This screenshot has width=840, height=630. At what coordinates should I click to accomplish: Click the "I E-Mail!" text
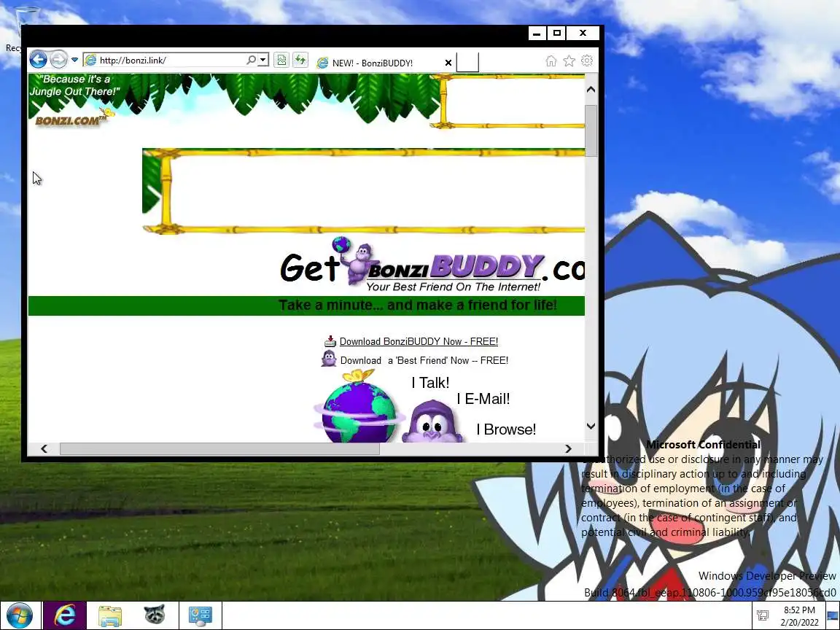click(483, 399)
